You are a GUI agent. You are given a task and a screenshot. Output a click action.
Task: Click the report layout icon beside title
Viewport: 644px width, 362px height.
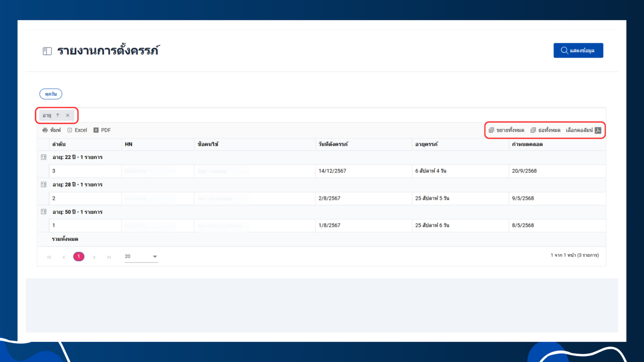(x=47, y=51)
